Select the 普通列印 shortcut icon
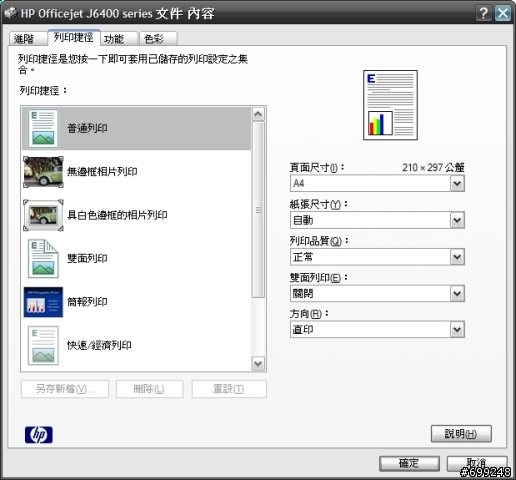This screenshot has height=480, width=516. (43, 128)
